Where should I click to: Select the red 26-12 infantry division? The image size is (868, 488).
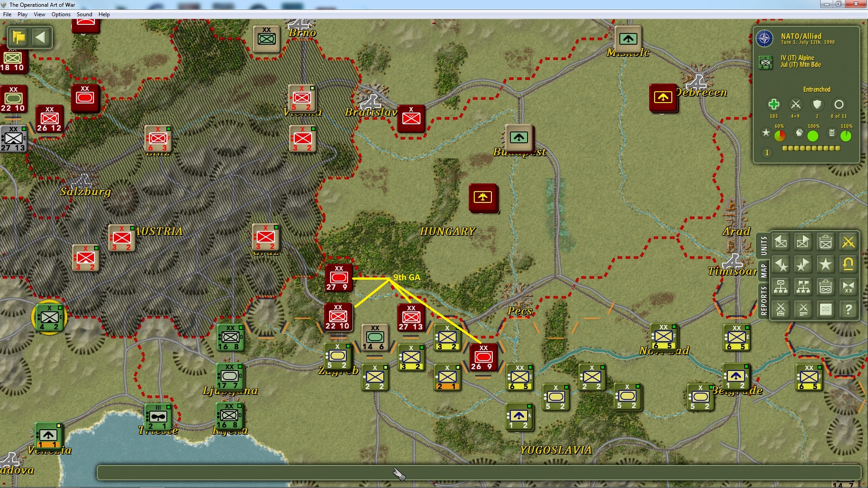pos(49,118)
